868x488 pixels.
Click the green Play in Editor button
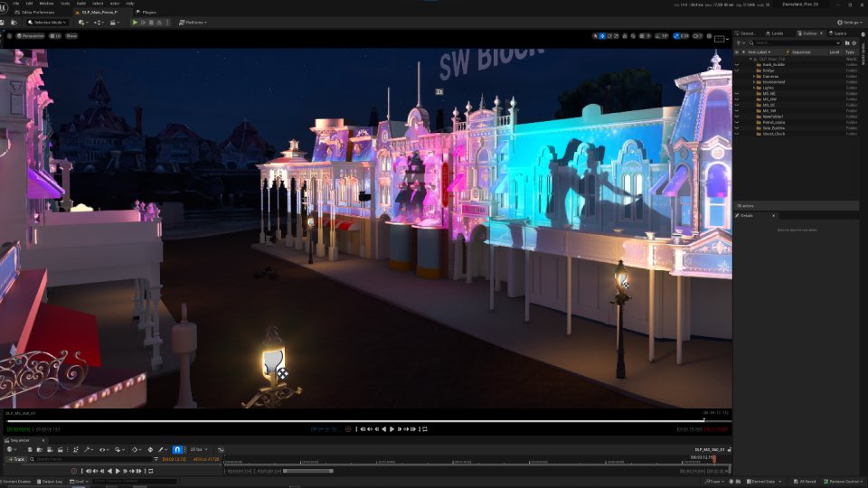(x=135, y=23)
